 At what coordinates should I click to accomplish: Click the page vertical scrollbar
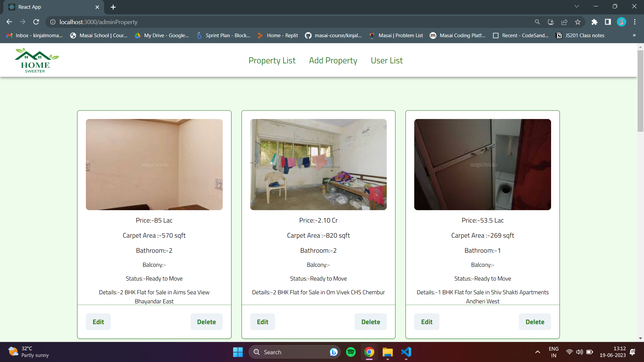[x=640, y=90]
